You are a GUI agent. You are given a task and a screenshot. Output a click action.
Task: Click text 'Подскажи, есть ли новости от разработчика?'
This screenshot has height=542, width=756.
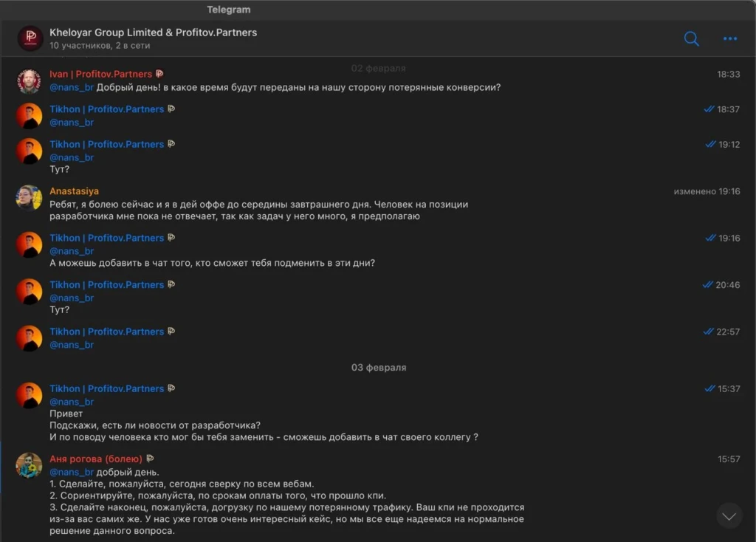[155, 425]
